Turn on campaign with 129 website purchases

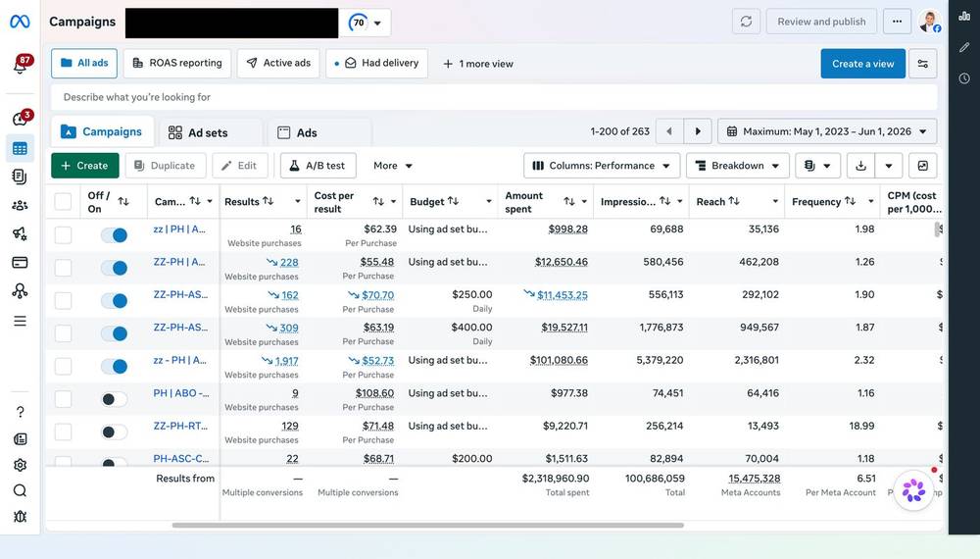pyautogui.click(x=115, y=432)
